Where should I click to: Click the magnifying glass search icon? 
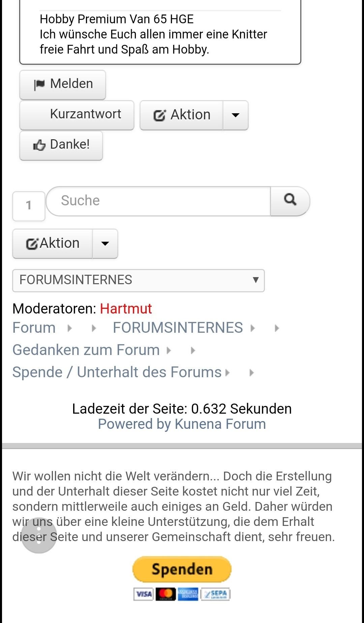pos(290,200)
